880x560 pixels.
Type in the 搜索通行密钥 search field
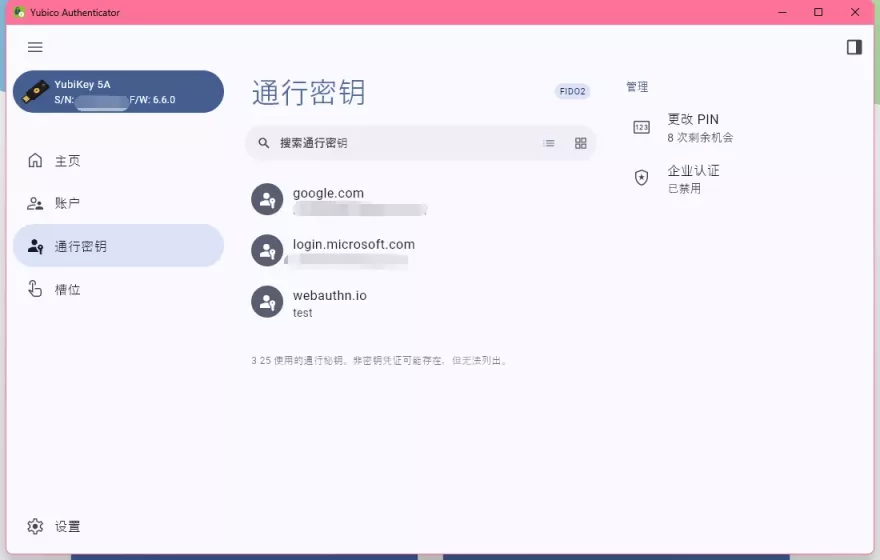coord(400,143)
